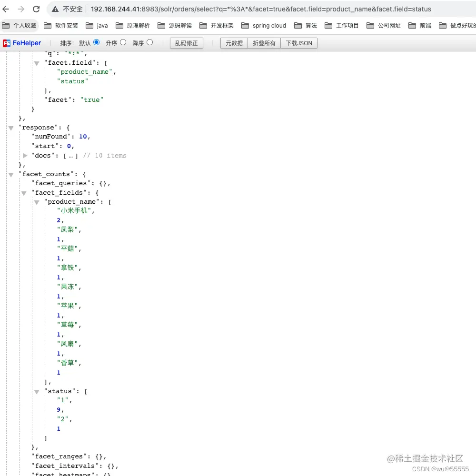The width and height of the screenshot is (476, 476).
Task: Open the 公司网址 bookmark folder label
Action: pyautogui.click(x=389, y=26)
